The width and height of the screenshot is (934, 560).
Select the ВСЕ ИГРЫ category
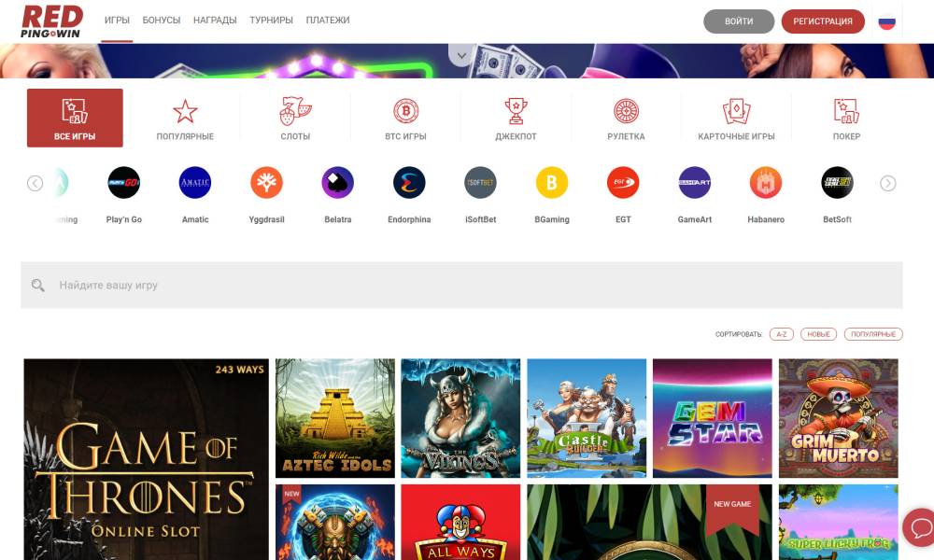75,118
